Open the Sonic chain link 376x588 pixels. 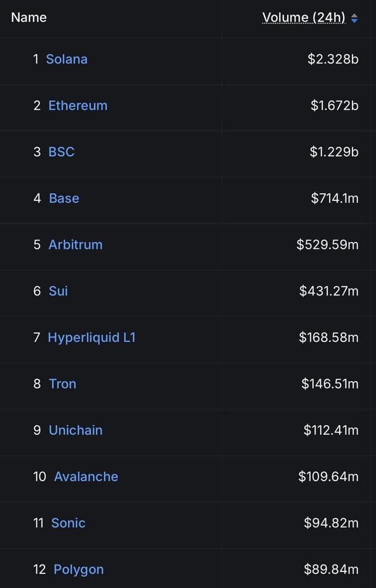click(68, 523)
